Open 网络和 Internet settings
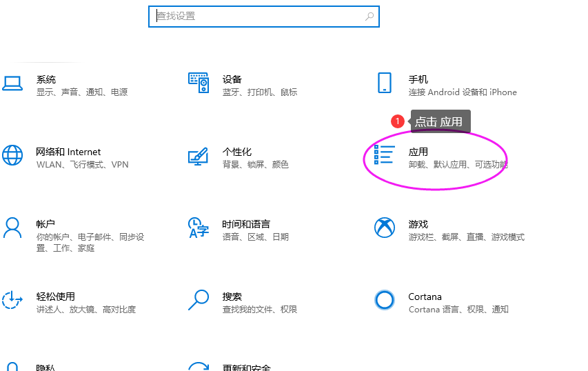Viewport: 588px width, 371px height. click(x=69, y=152)
